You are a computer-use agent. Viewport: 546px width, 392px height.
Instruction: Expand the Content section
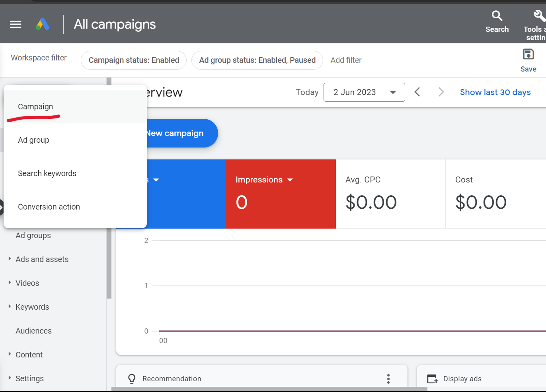(10, 354)
